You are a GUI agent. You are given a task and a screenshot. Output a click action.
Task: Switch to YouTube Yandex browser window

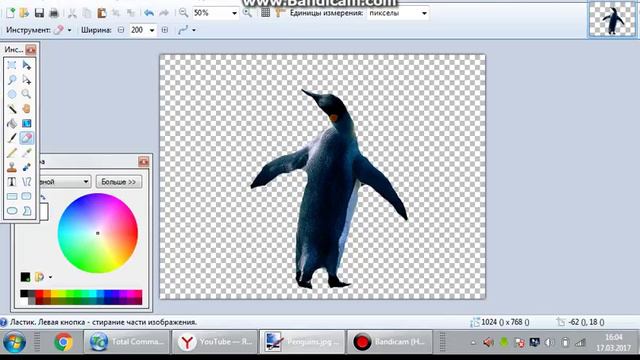[215, 342]
